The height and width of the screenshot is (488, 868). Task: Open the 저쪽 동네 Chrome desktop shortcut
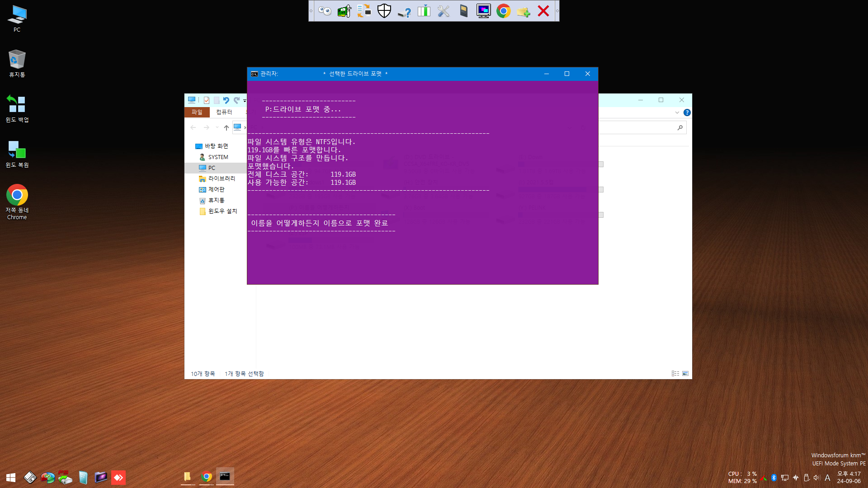point(17,202)
